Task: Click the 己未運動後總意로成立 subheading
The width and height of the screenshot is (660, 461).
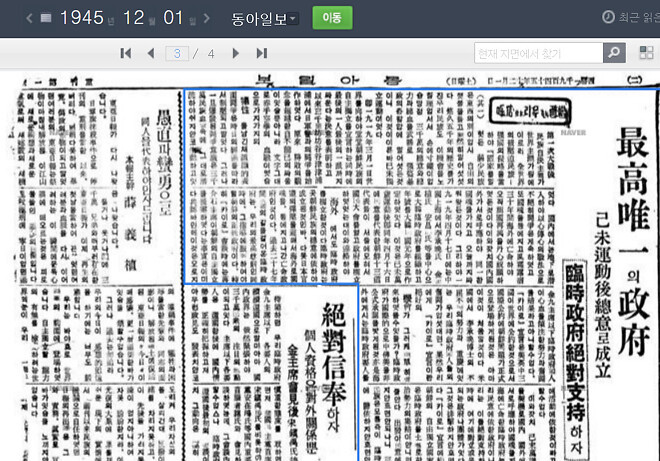Action: (603, 294)
